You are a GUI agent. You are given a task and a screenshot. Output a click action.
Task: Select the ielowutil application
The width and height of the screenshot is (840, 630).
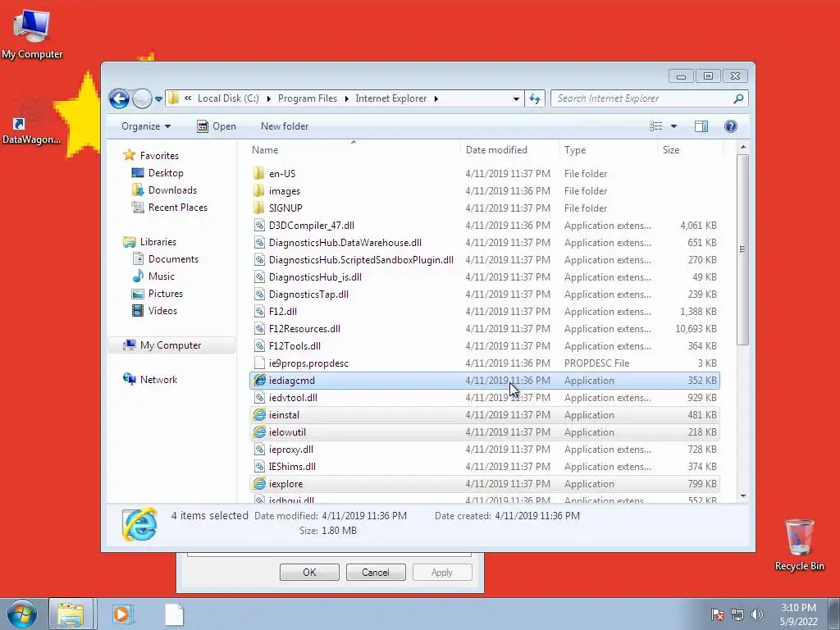tap(484, 431)
